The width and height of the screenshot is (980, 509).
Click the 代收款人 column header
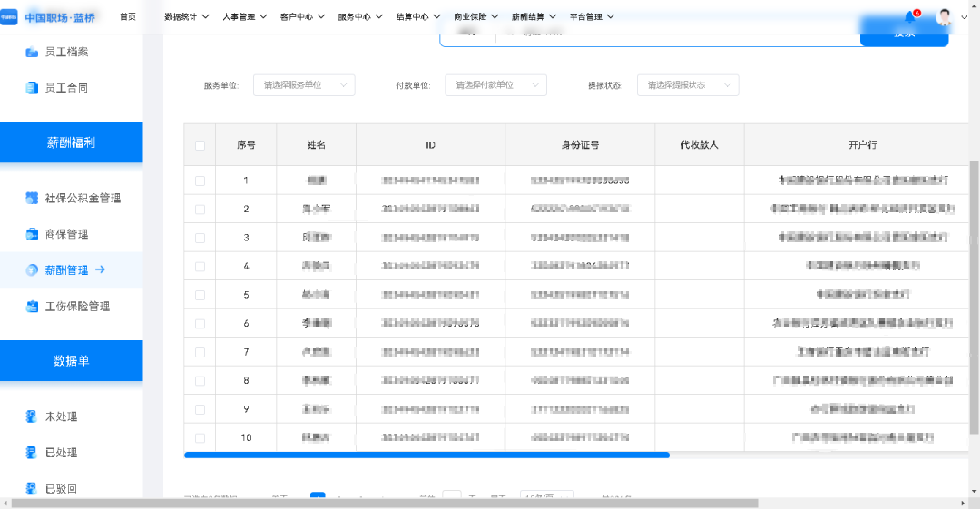(x=700, y=145)
